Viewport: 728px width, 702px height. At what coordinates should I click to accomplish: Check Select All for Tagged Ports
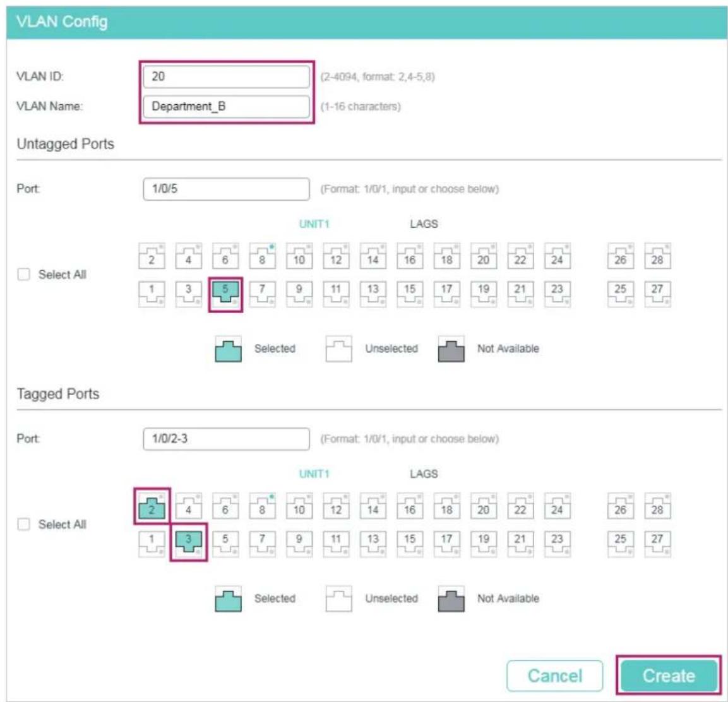[24, 524]
